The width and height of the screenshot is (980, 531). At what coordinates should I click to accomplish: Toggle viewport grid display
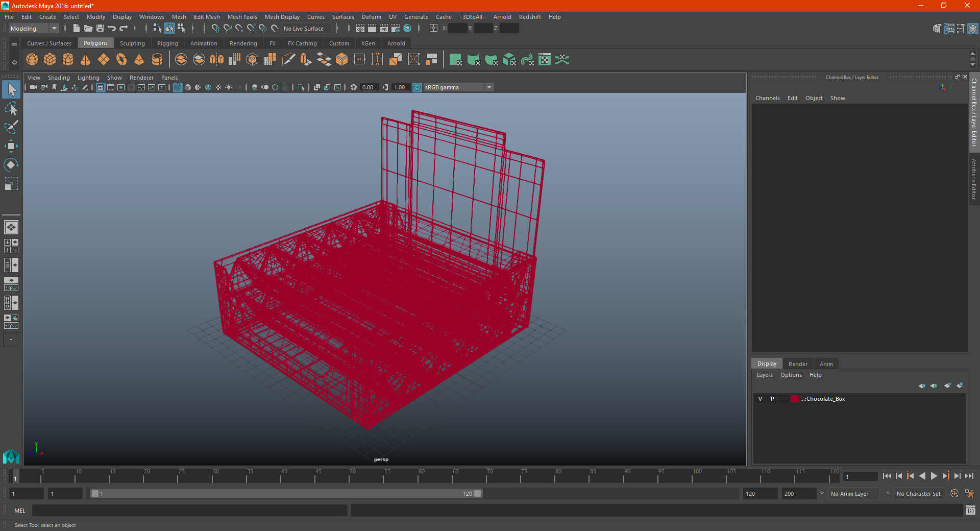(x=101, y=87)
